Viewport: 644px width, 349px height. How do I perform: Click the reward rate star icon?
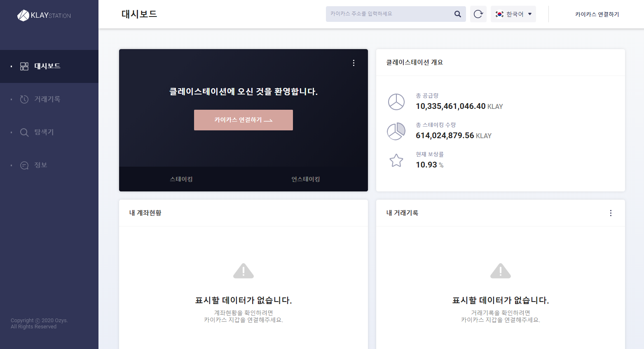(x=396, y=160)
